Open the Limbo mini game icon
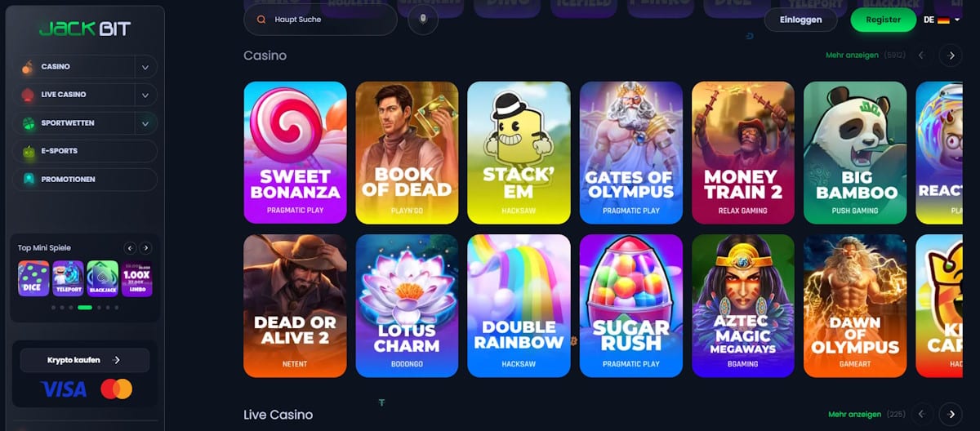 136,278
